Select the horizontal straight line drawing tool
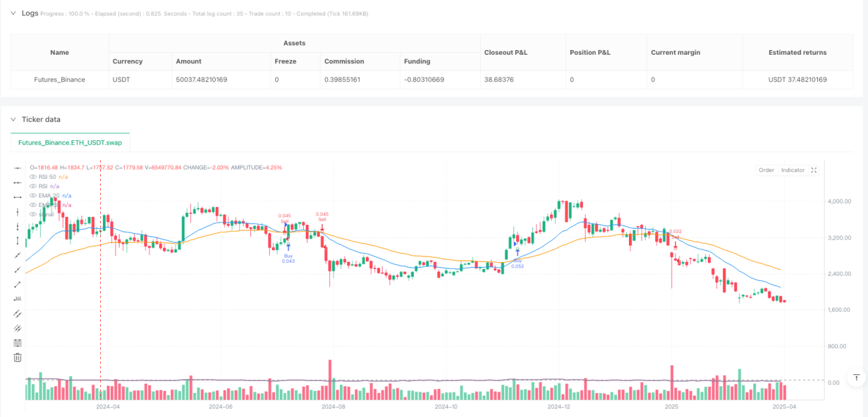 (18, 167)
